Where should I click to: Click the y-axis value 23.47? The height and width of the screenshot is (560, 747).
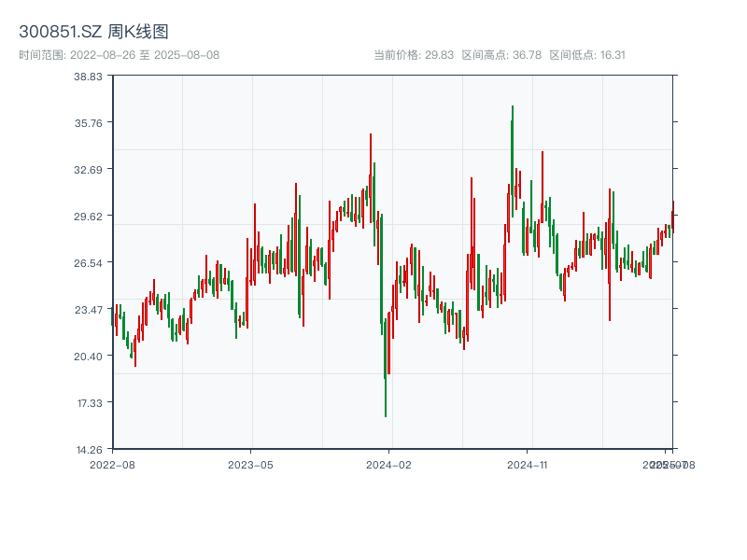(88, 310)
